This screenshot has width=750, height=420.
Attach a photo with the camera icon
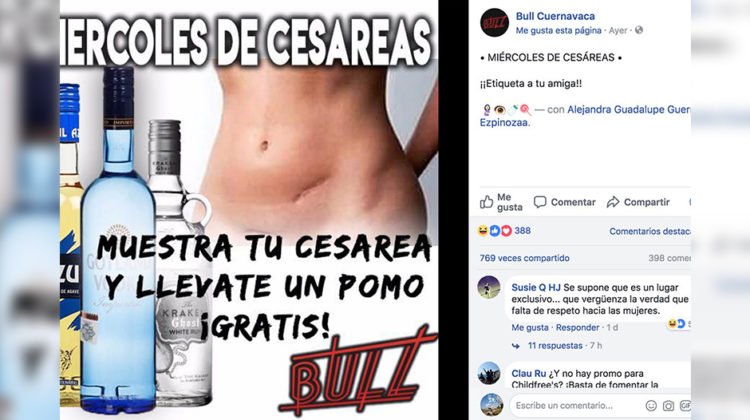click(668, 406)
